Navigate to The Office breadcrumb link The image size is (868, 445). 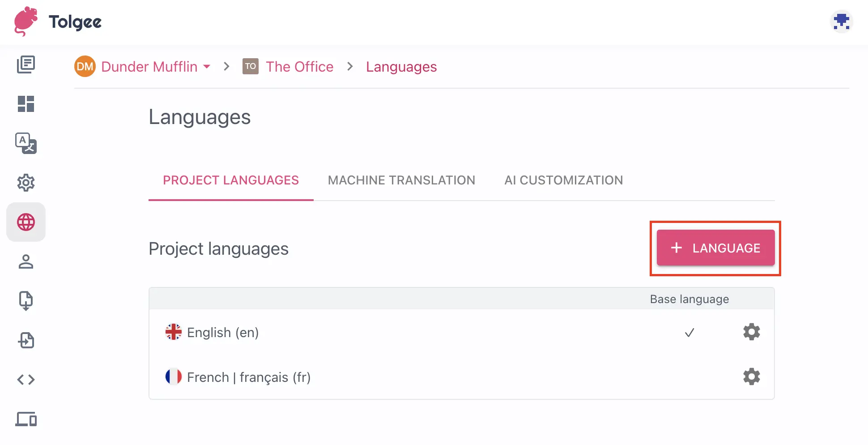300,66
